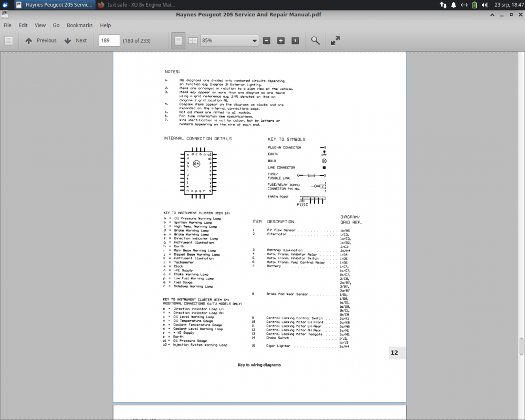The width and height of the screenshot is (525, 420).
Task: Switch to Haynes Peugeot 205 taskbar window
Action: (x=55, y=5)
